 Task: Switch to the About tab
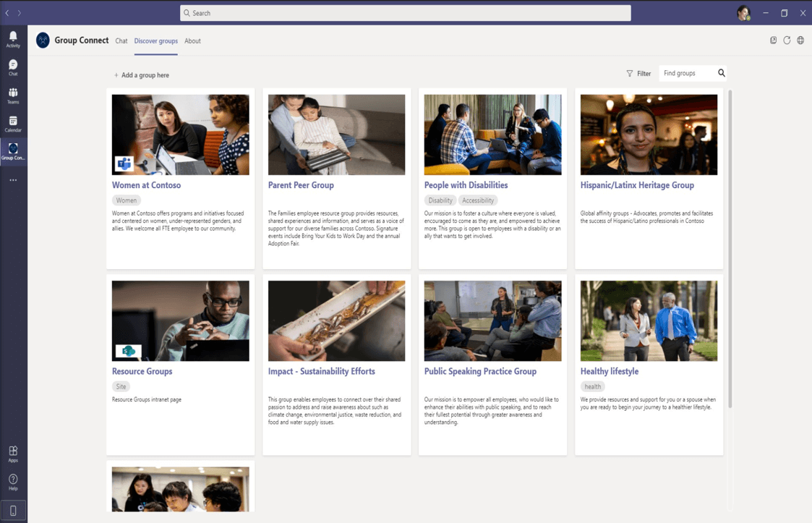(x=192, y=41)
